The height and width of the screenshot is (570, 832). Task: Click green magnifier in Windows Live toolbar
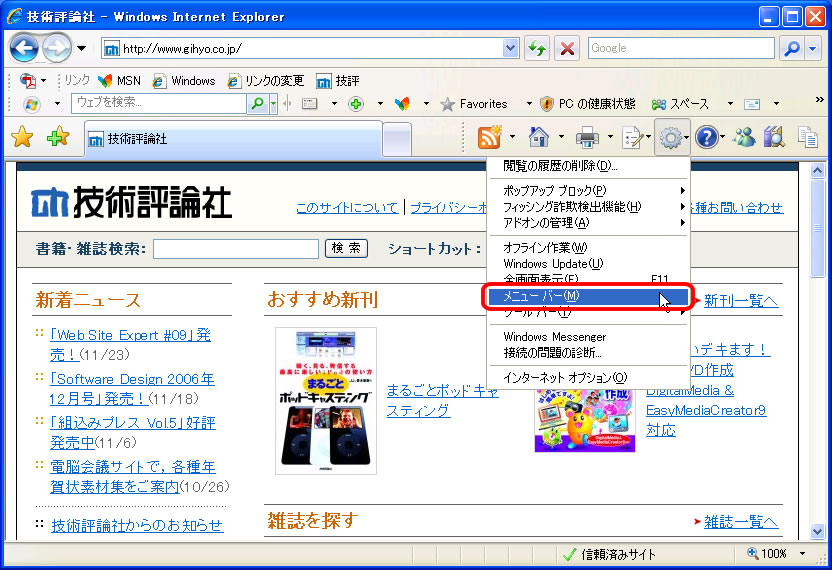pos(258,103)
